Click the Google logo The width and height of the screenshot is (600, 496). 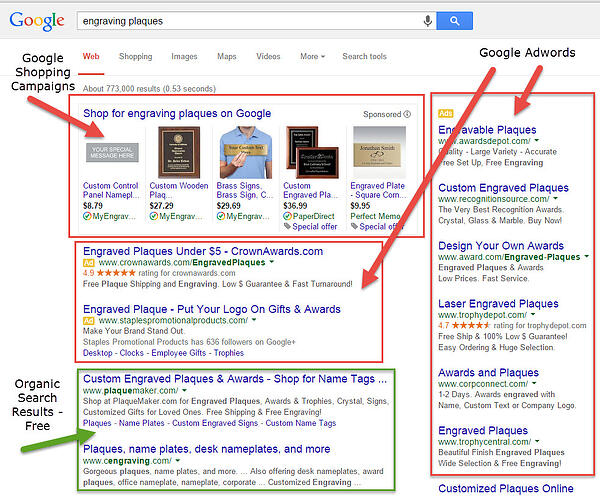(x=37, y=21)
